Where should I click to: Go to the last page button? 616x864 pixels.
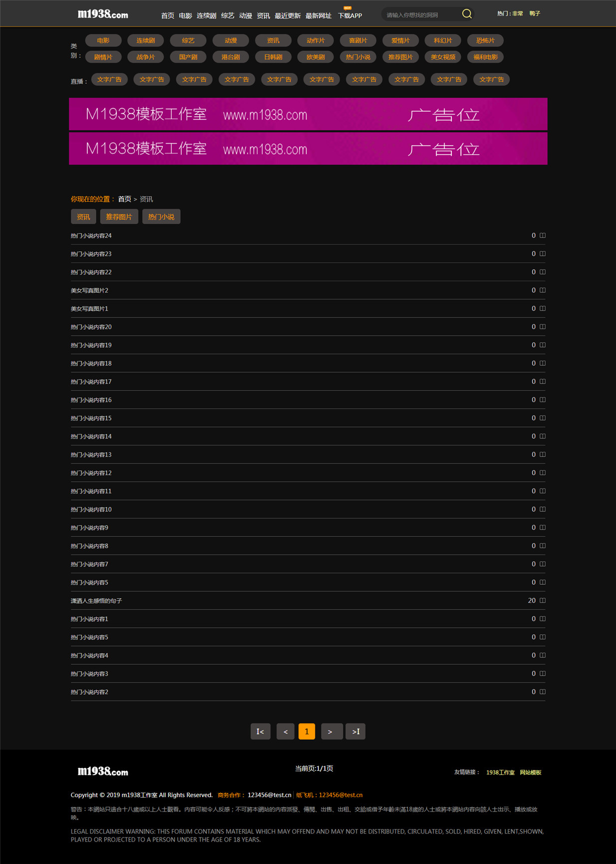coord(355,731)
